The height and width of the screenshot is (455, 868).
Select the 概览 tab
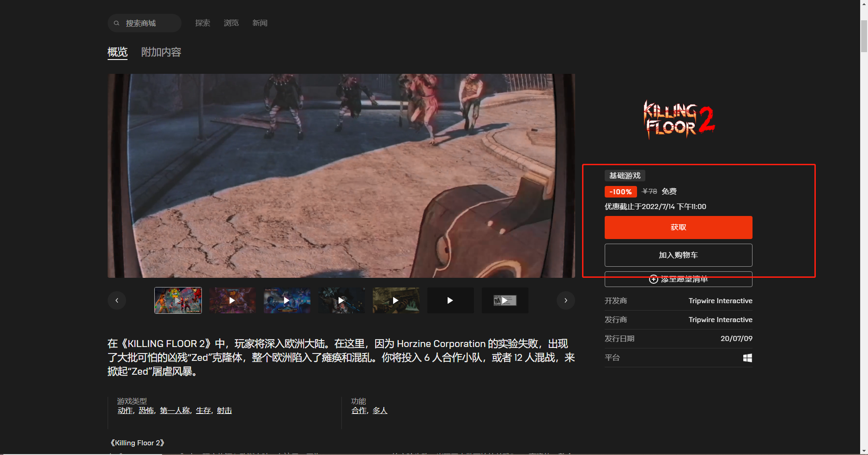pyautogui.click(x=117, y=52)
